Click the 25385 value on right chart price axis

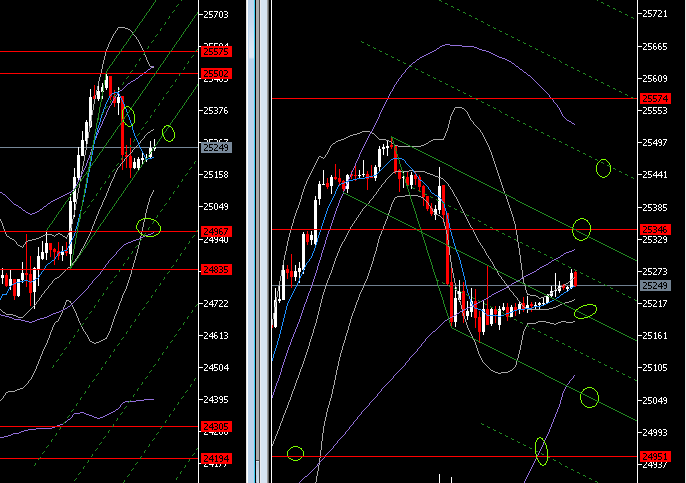655,207
